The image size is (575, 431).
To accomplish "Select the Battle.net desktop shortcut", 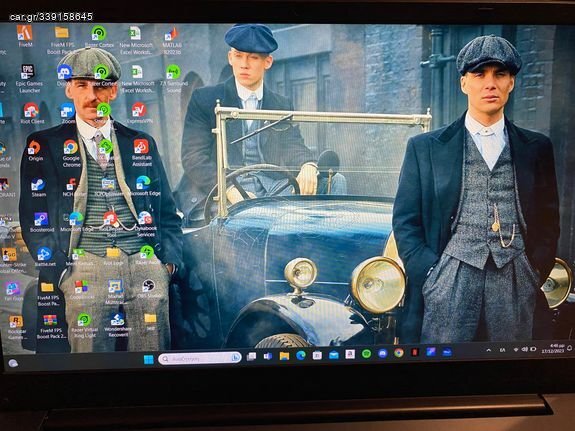I will click(45, 257).
